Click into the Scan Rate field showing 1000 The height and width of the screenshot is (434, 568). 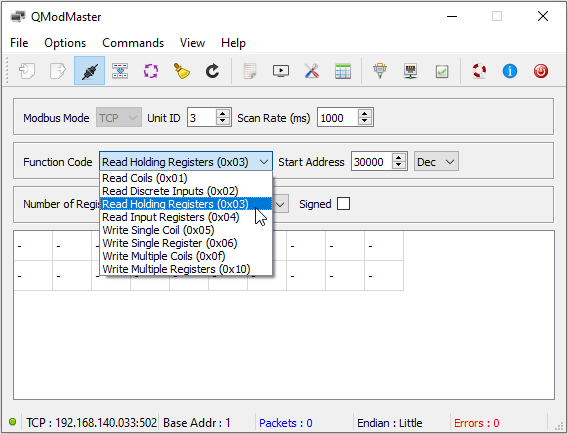[x=338, y=117]
